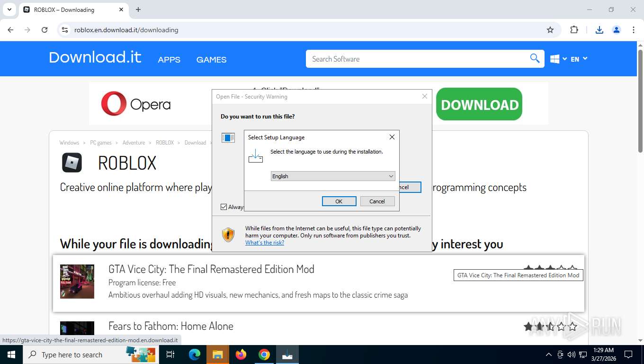Cancel the Select Setup Language dialog
The width and height of the screenshot is (644, 364).
(377, 201)
